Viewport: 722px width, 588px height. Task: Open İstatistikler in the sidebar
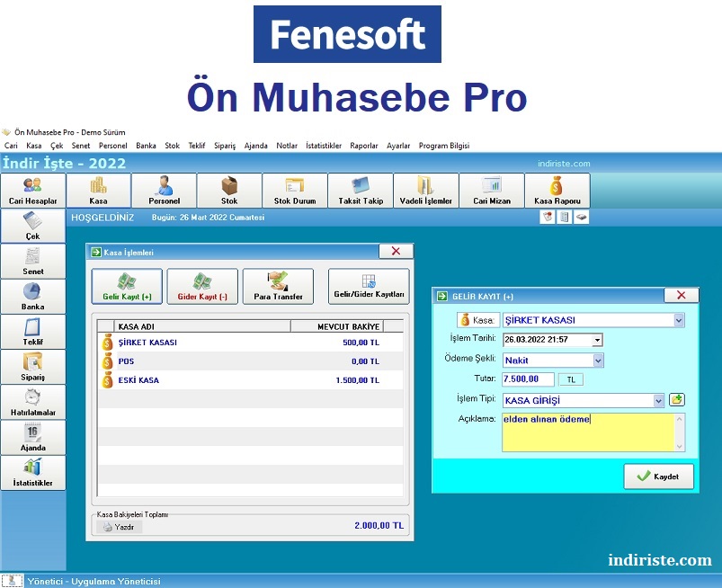(32, 473)
